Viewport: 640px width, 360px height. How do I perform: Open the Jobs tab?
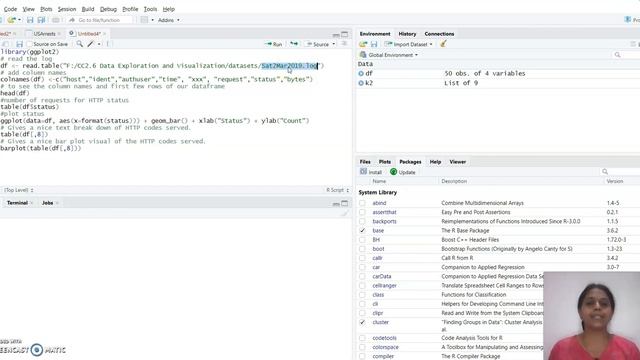click(47, 203)
